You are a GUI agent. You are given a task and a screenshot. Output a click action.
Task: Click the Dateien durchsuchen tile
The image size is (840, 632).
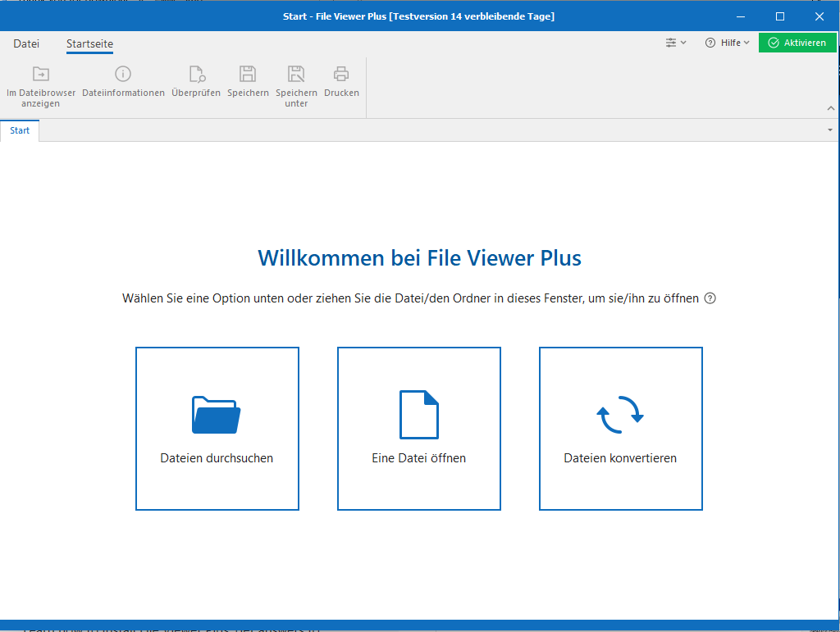click(x=217, y=429)
